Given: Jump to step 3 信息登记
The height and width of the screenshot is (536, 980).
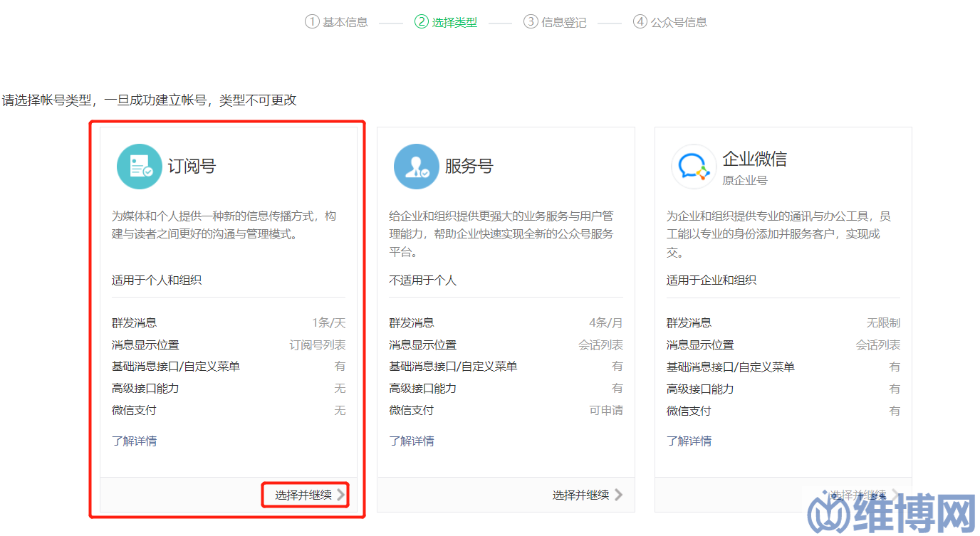Looking at the screenshot, I should point(555,22).
